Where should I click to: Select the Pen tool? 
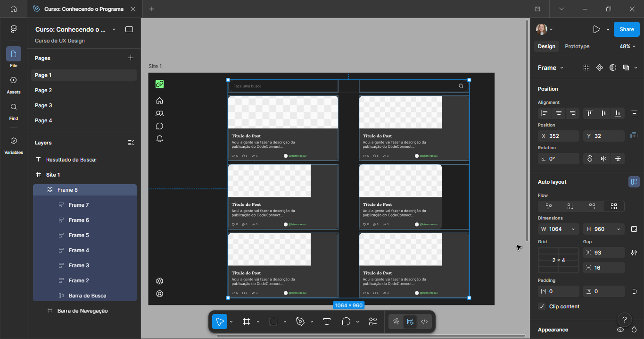300,322
